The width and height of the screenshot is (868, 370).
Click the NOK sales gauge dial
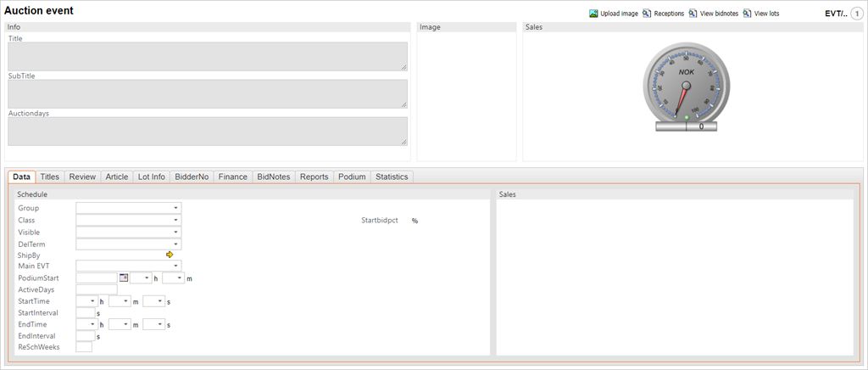pos(686,82)
